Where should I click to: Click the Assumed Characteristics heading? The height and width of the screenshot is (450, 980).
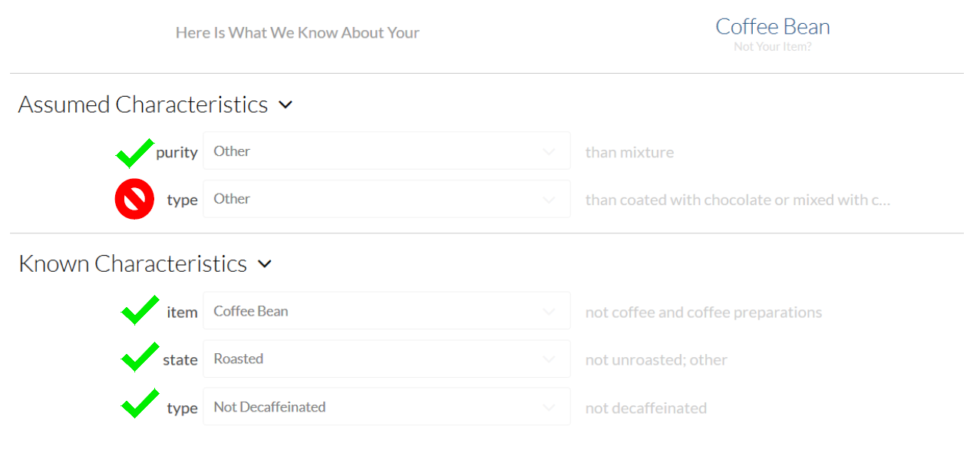pyautogui.click(x=143, y=104)
